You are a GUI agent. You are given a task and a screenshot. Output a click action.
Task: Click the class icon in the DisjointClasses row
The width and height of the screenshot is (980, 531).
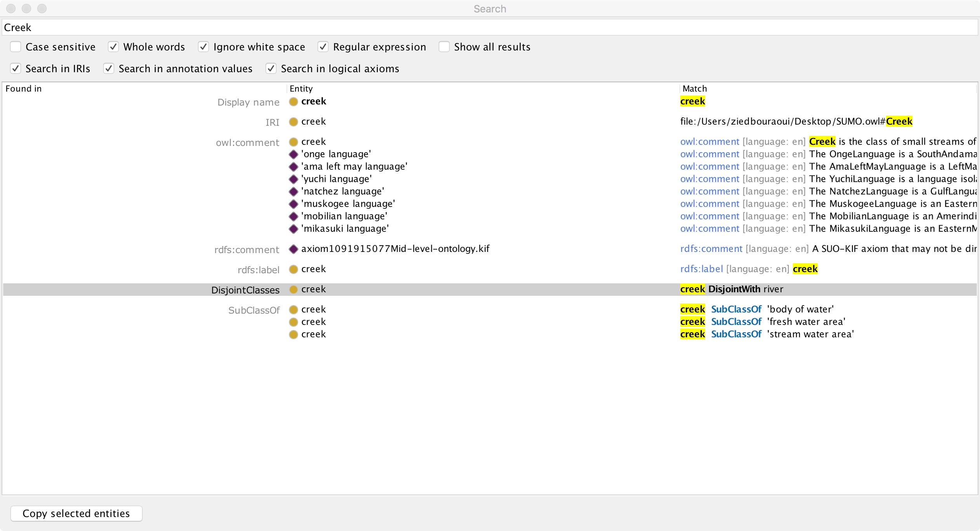point(294,290)
